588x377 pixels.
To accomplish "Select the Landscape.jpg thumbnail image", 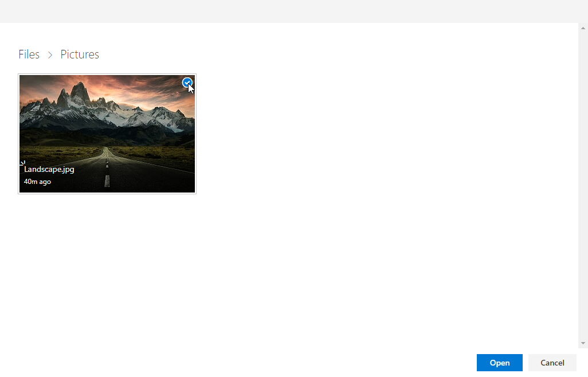I will [107, 134].
